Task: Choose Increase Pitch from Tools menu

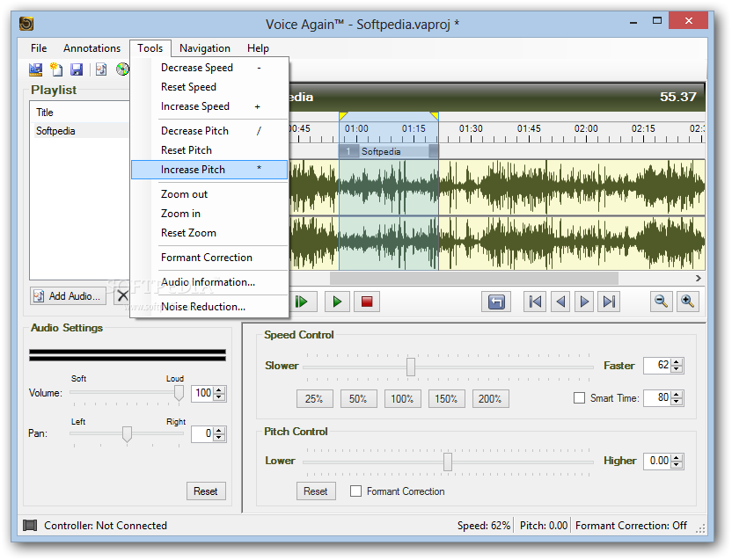Action: click(x=209, y=170)
